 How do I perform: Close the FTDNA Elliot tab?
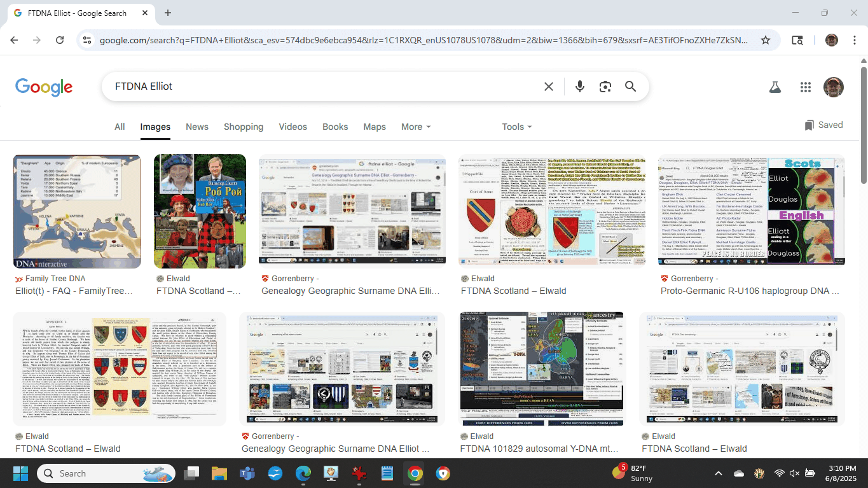click(x=146, y=13)
